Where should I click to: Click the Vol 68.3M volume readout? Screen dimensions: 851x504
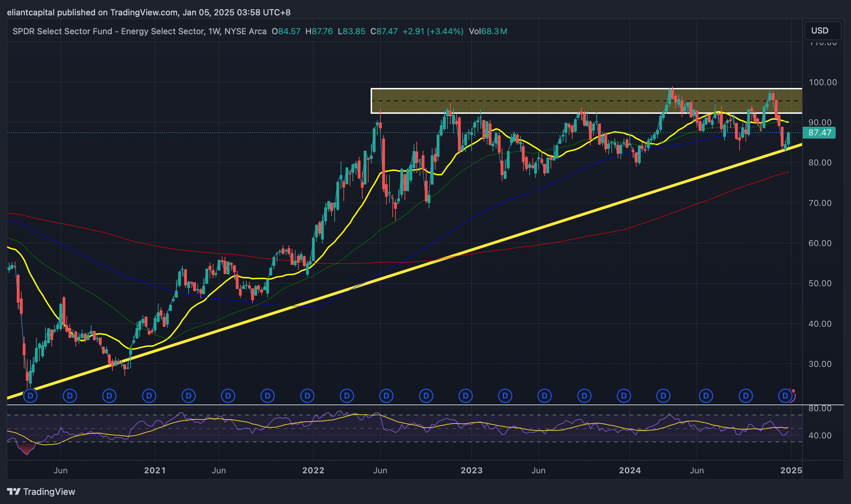(x=488, y=31)
